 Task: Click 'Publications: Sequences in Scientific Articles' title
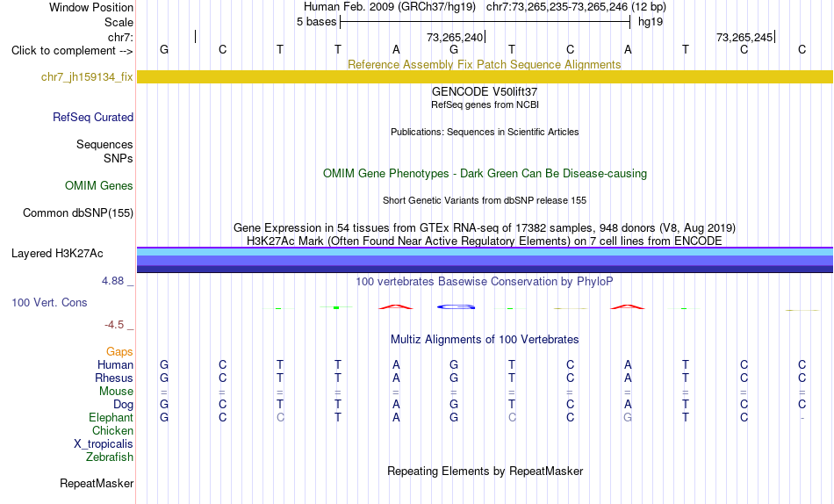(x=485, y=132)
